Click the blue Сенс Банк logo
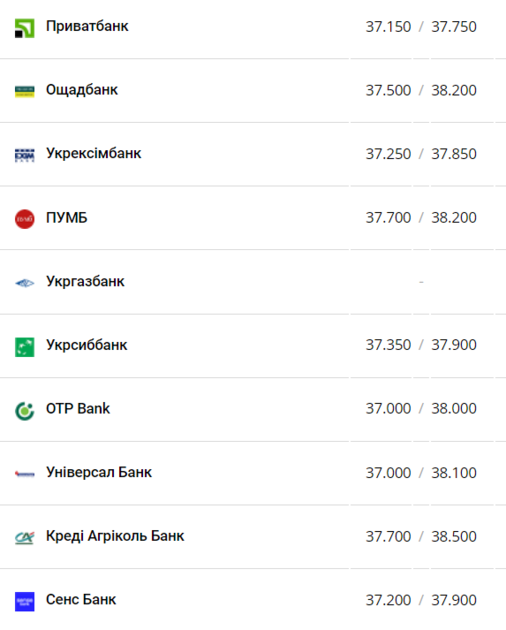The image size is (506, 630). tap(25, 601)
